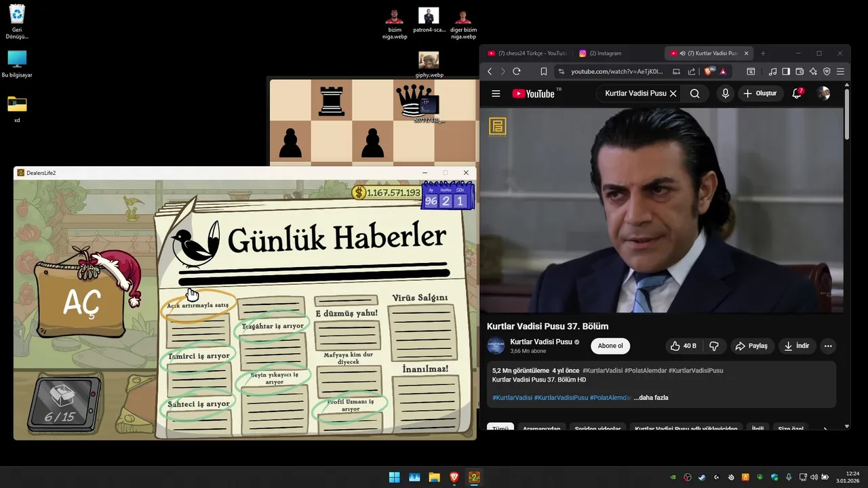Open the browser main menu
Screen dimensions: 868x488
(841, 72)
